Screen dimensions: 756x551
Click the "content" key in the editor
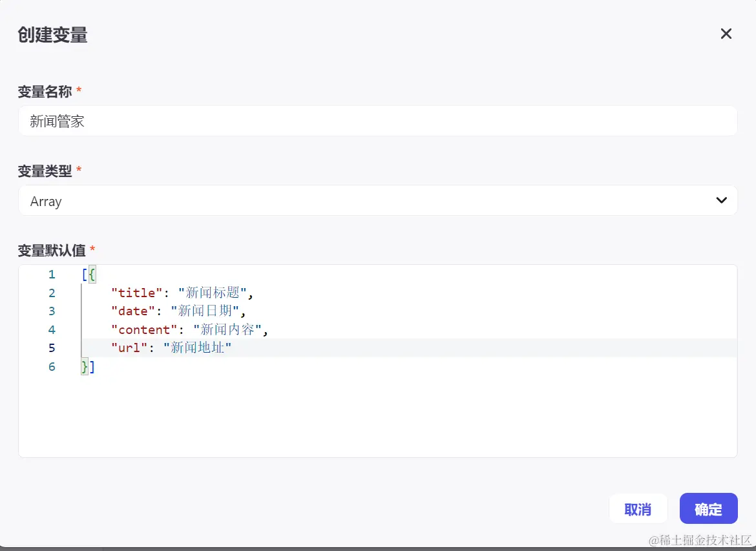144,330
